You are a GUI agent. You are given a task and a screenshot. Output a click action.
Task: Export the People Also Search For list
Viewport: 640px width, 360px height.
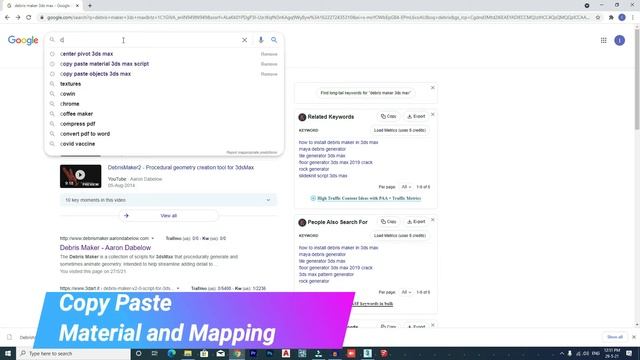point(416,222)
